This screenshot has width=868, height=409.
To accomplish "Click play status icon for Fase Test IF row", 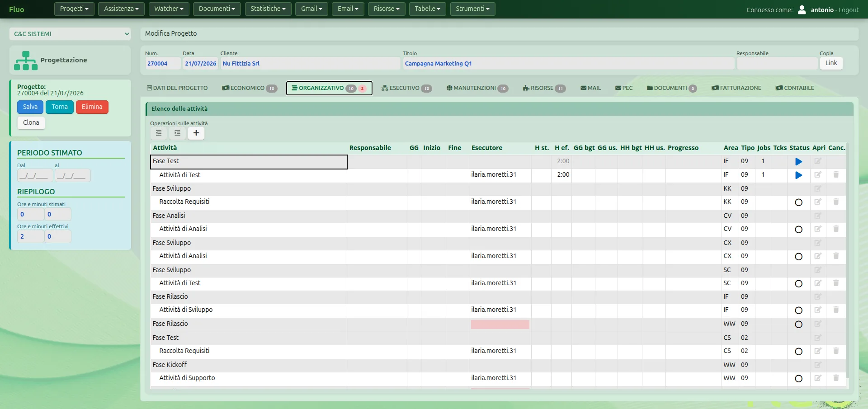I will click(798, 161).
